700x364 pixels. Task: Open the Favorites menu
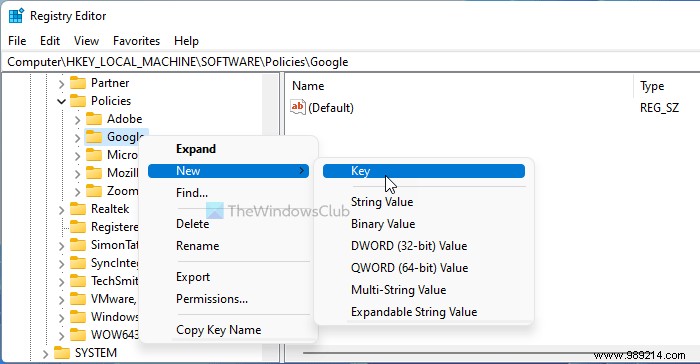(x=136, y=41)
